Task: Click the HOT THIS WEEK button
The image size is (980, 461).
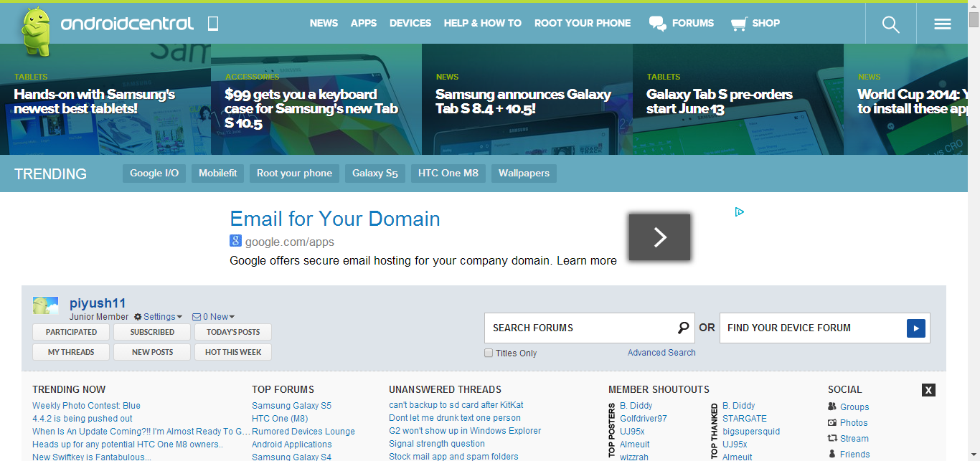Action: click(x=233, y=352)
